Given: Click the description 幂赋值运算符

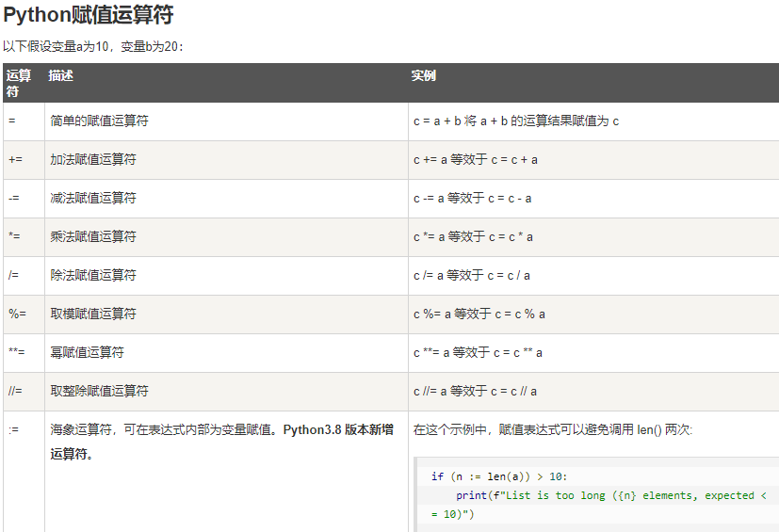Looking at the screenshot, I should tap(87, 352).
